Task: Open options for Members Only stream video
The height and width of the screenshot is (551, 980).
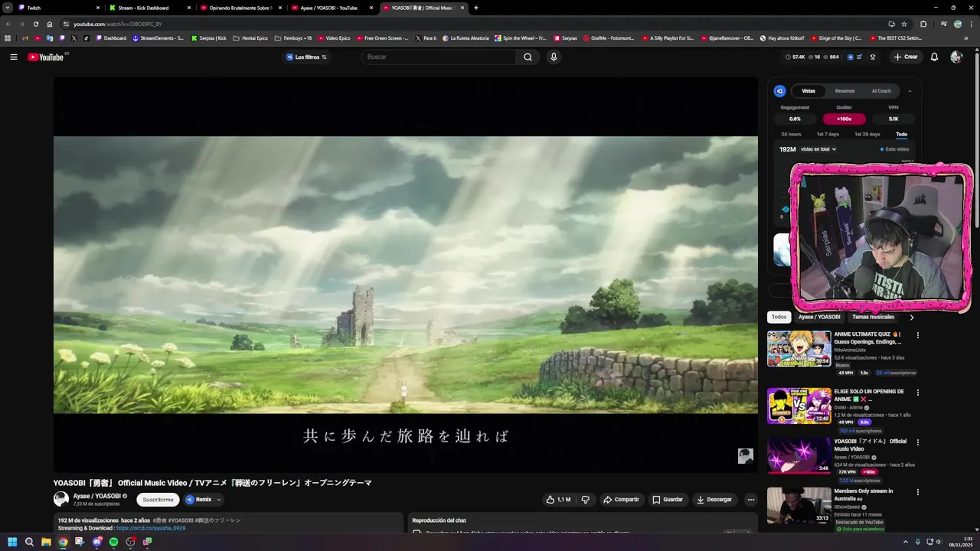Action: tap(918, 492)
